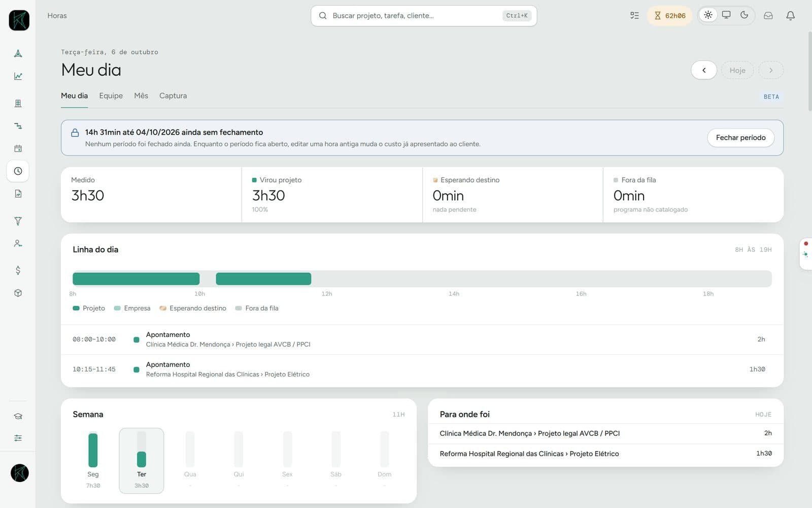This screenshot has height=508, width=812.
Task: Open the graduation cap learning icon
Action: pos(18,416)
